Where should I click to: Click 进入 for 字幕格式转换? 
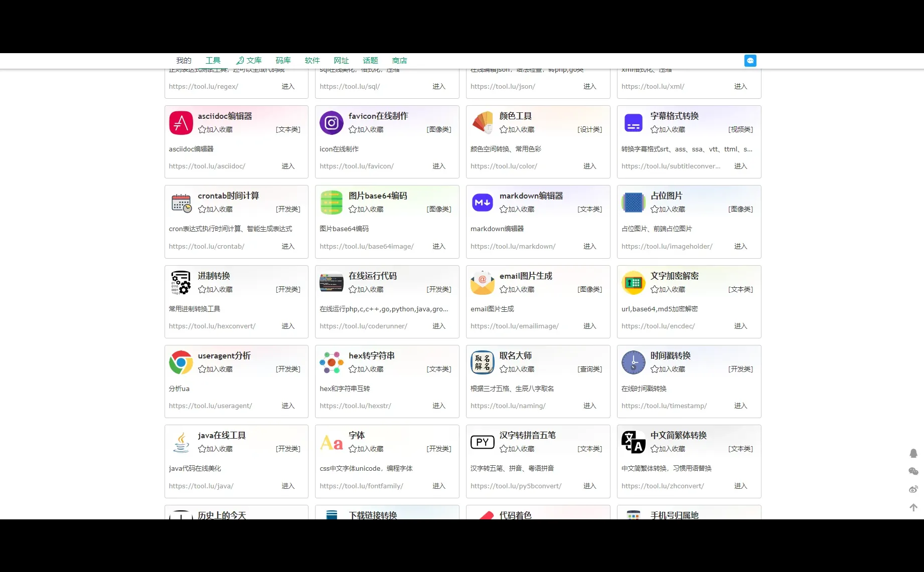coord(741,166)
